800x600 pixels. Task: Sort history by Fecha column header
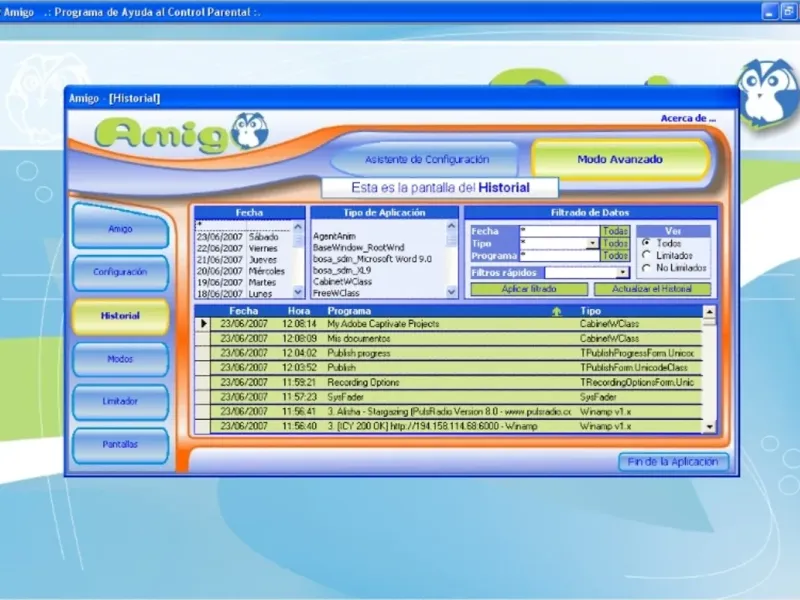pos(243,311)
